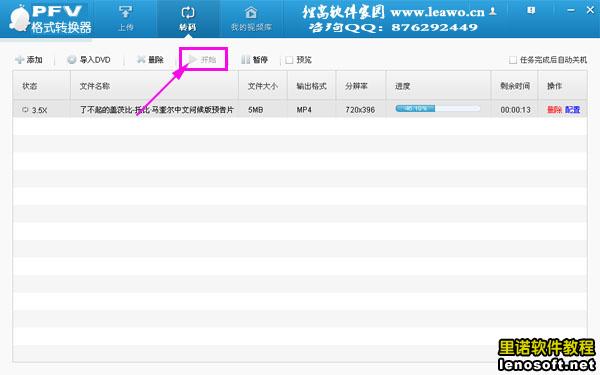Click the feedback message icon in title bar

[x=531, y=10]
